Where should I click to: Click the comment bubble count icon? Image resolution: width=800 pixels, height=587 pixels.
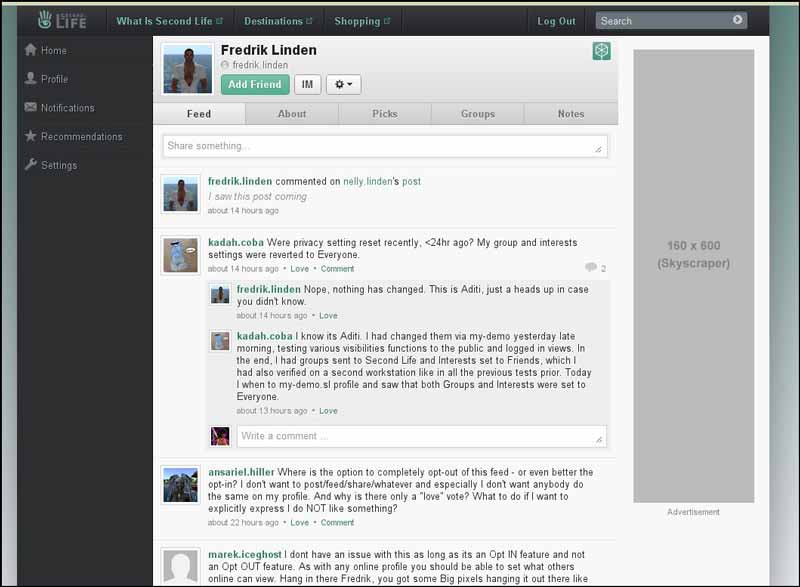tap(592, 268)
